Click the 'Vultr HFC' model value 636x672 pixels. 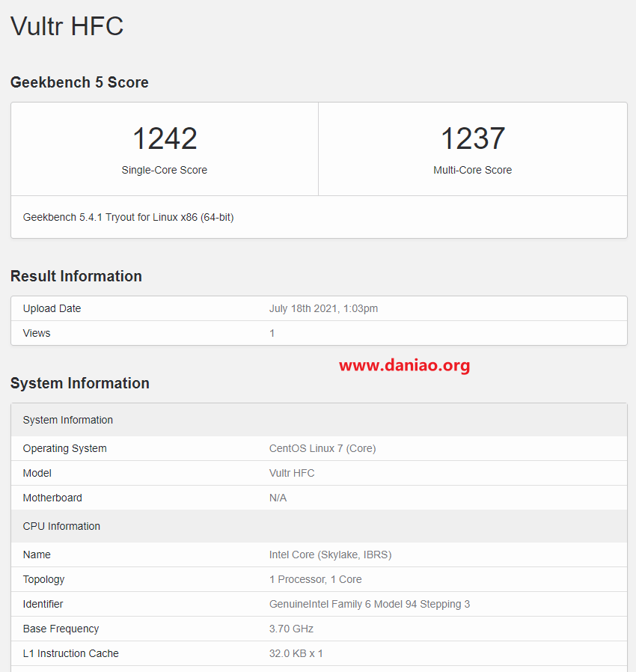[291, 473]
